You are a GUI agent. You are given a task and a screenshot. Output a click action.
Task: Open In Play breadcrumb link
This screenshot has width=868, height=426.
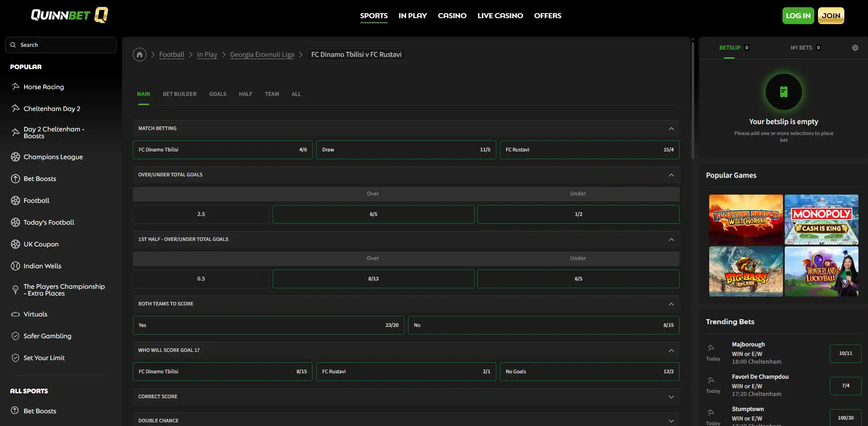[207, 55]
